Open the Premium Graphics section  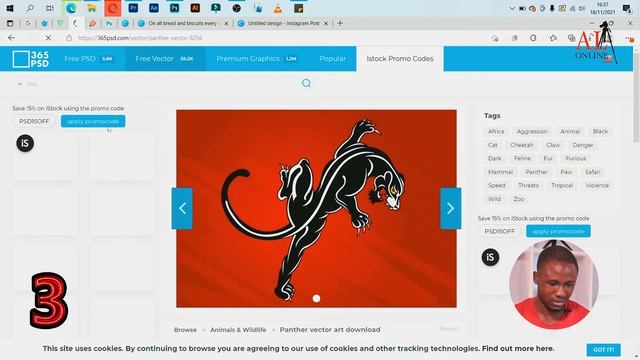(x=257, y=59)
